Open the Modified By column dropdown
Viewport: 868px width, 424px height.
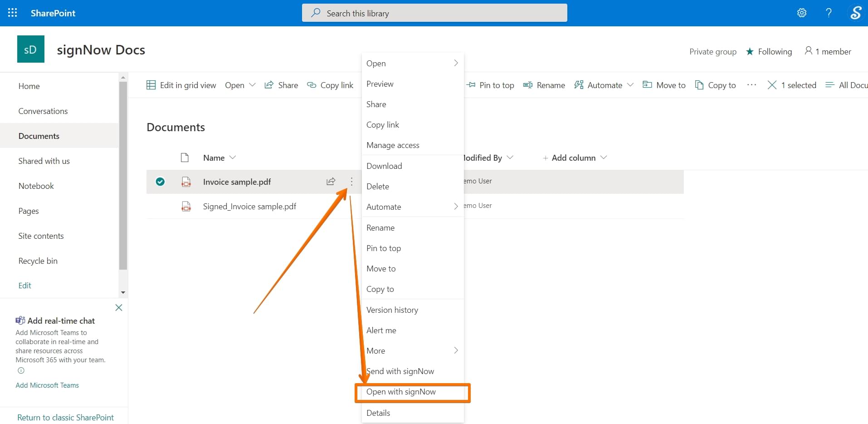tap(488, 158)
